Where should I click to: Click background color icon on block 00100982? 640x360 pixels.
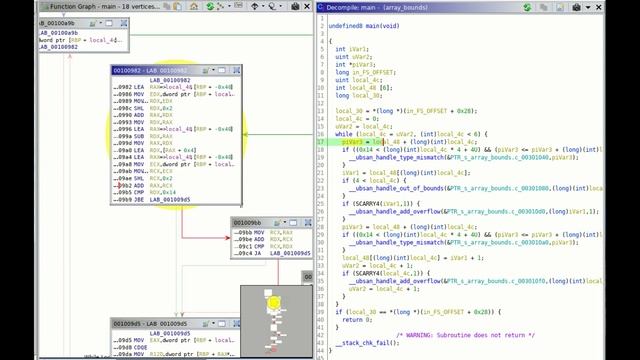pyautogui.click(x=206, y=71)
